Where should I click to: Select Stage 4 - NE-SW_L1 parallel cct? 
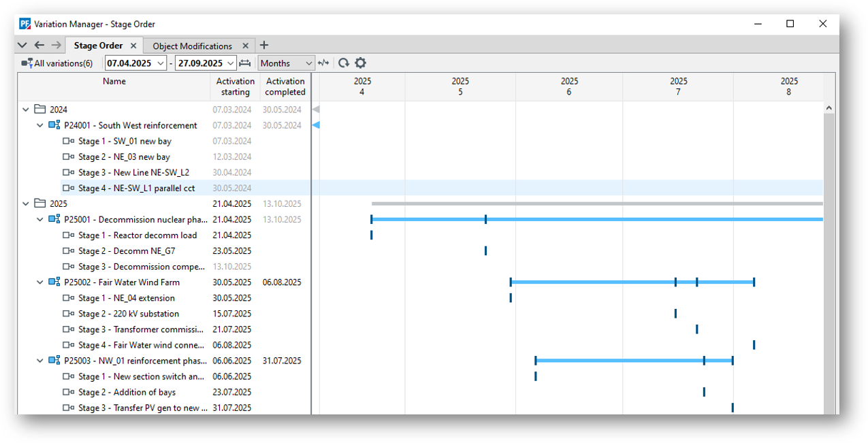coord(136,188)
